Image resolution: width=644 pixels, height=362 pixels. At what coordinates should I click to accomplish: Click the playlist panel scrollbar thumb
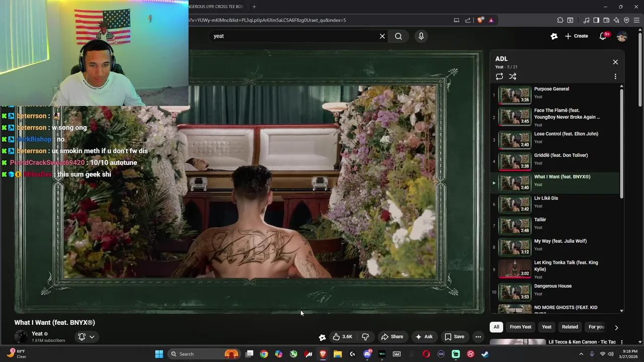621,143
